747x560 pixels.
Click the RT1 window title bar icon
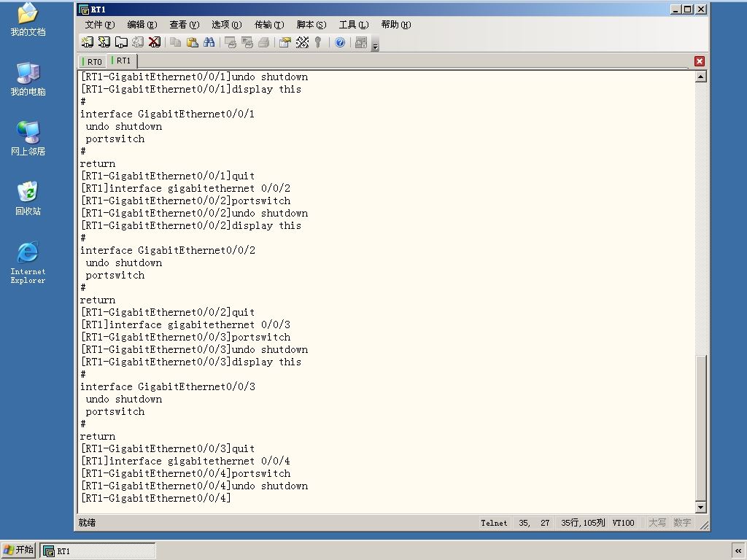[x=84, y=9]
